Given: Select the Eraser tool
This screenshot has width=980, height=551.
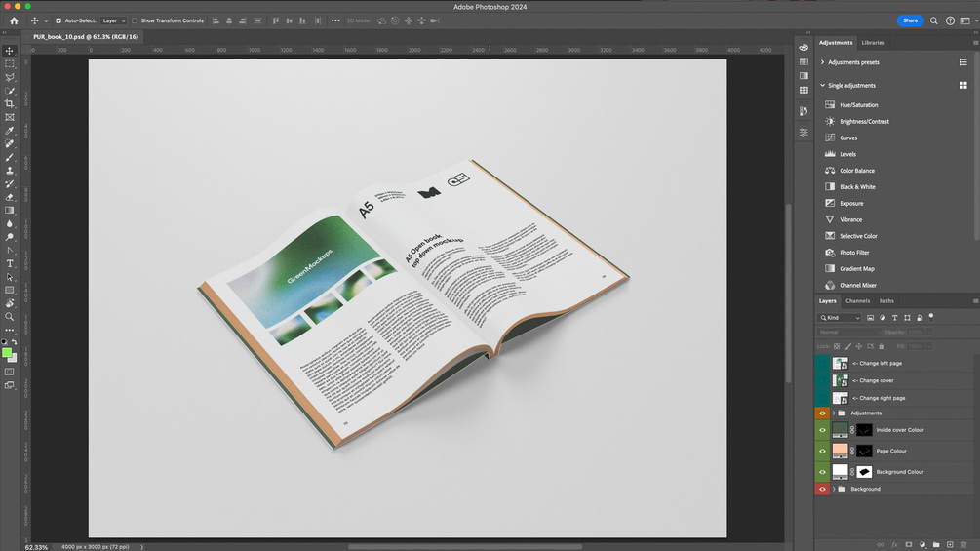Looking at the screenshot, I should [x=10, y=197].
